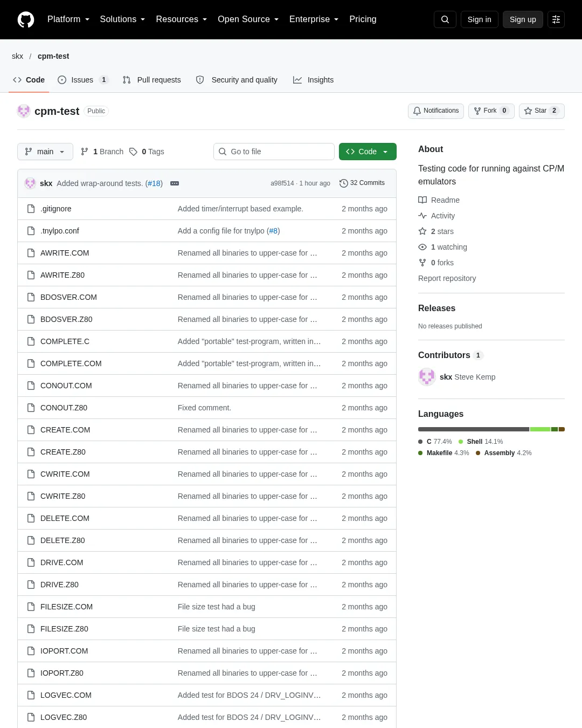The width and height of the screenshot is (582, 728).
Task: Expand the Open Source menu
Action: pyautogui.click(x=248, y=19)
